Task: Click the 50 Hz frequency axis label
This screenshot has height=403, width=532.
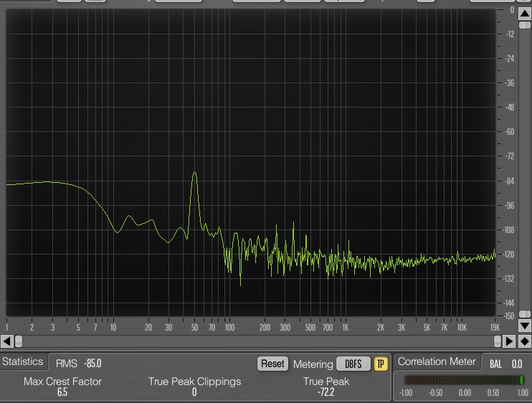Action: pyautogui.click(x=194, y=328)
